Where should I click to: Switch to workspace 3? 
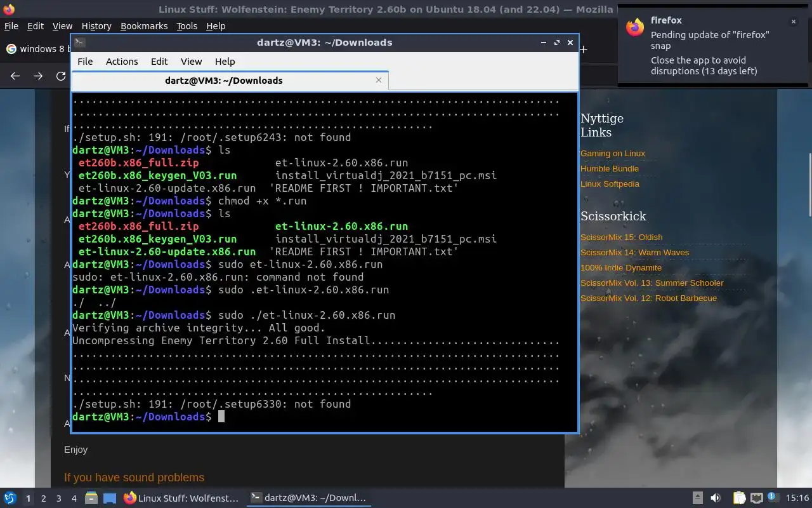58,498
